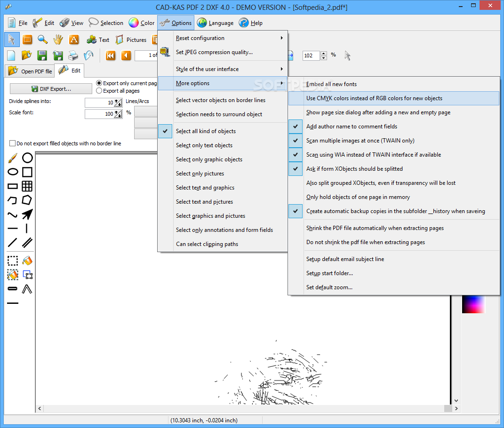The image size is (504, 428).
Task: Select the paintbrush drawing tool
Action: pos(13,158)
